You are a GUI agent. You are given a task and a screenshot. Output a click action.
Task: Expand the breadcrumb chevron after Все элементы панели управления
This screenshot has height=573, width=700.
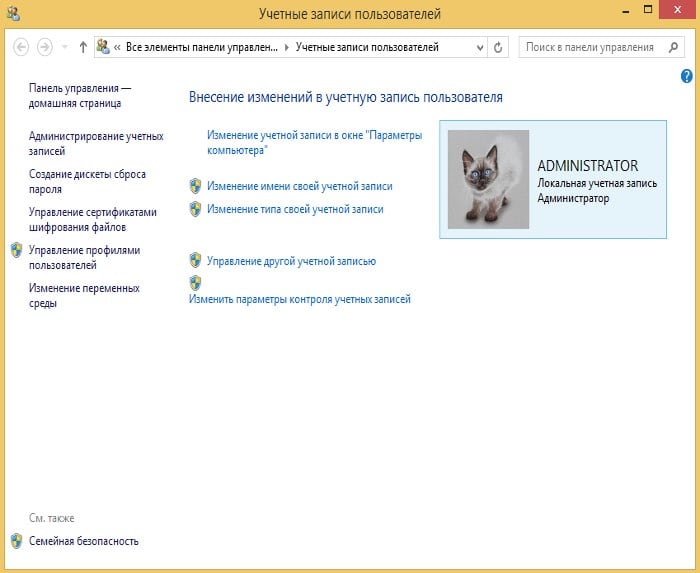(x=288, y=47)
